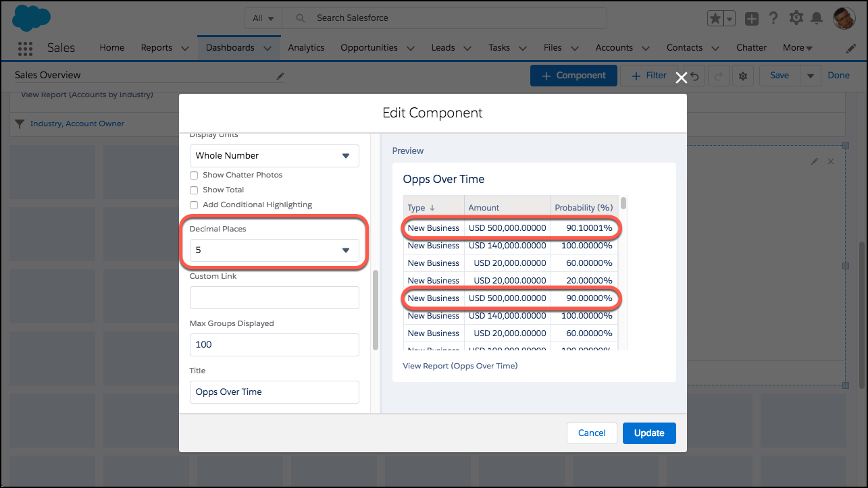The height and width of the screenshot is (488, 868).
Task: Click the Max Groups Displayed field
Action: (x=274, y=344)
